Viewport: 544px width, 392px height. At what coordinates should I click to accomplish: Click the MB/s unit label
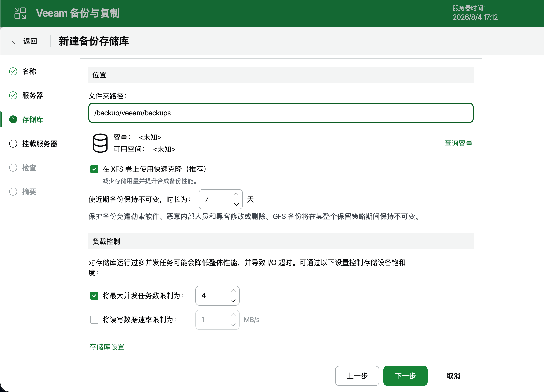[x=252, y=320]
